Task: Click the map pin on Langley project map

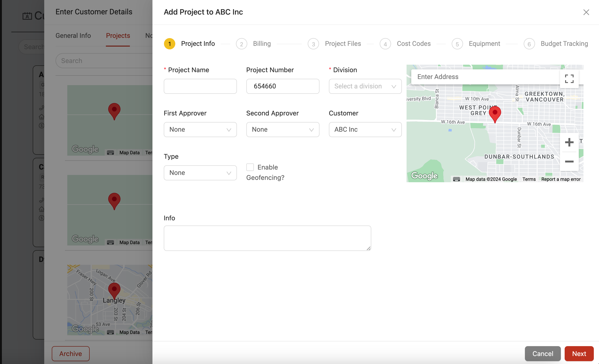Action: tap(114, 291)
